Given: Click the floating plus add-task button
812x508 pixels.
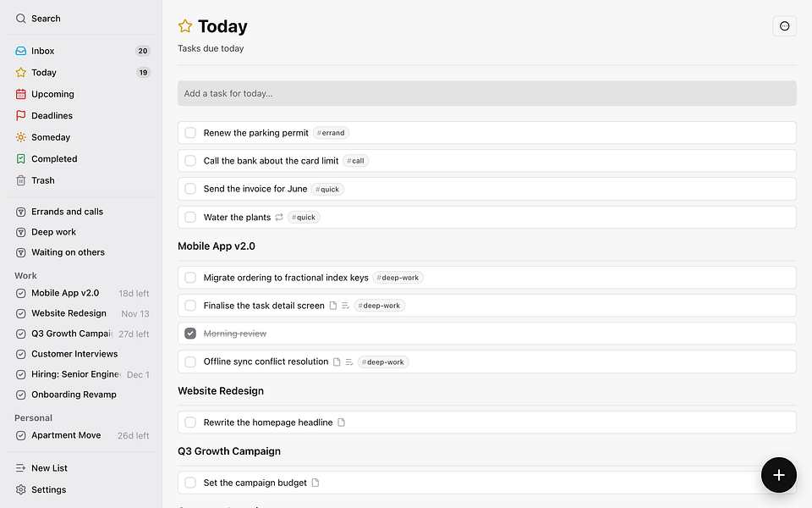Looking at the screenshot, I should (778, 475).
